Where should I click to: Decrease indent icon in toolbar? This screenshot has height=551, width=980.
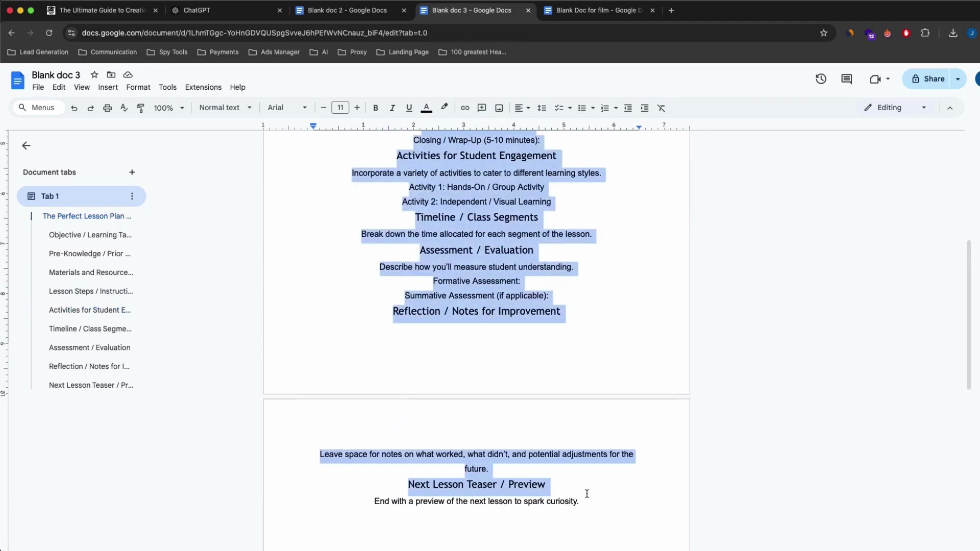628,108
